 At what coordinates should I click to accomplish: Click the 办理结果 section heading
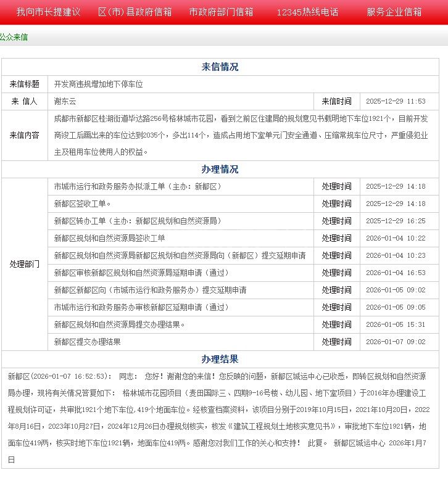[x=220, y=359]
